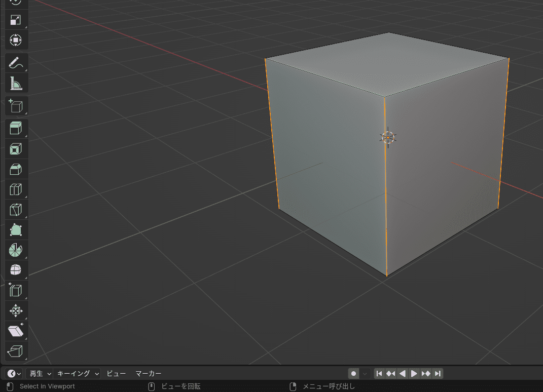Select the Knife tool

(16, 210)
